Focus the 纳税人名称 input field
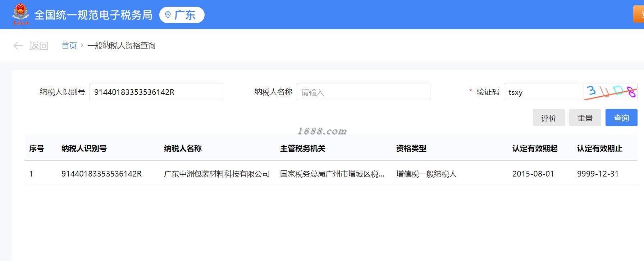Viewport: 644px width, 261px height. click(x=364, y=92)
